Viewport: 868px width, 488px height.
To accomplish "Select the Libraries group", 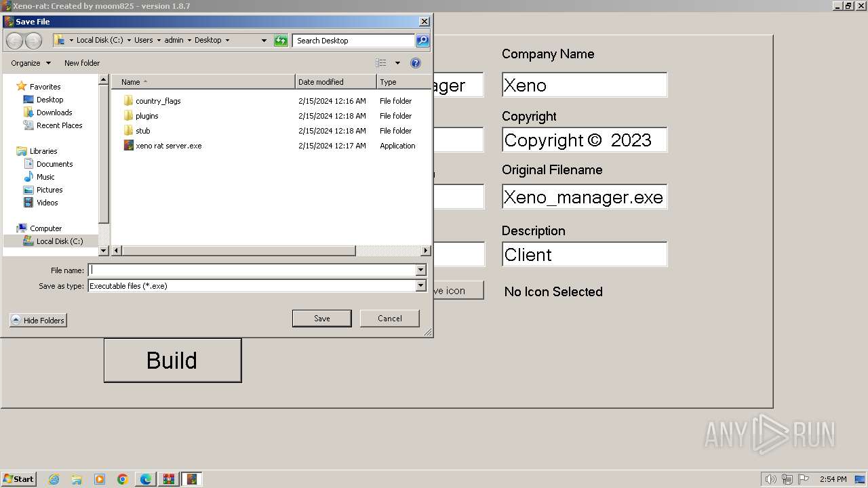I will click(43, 151).
